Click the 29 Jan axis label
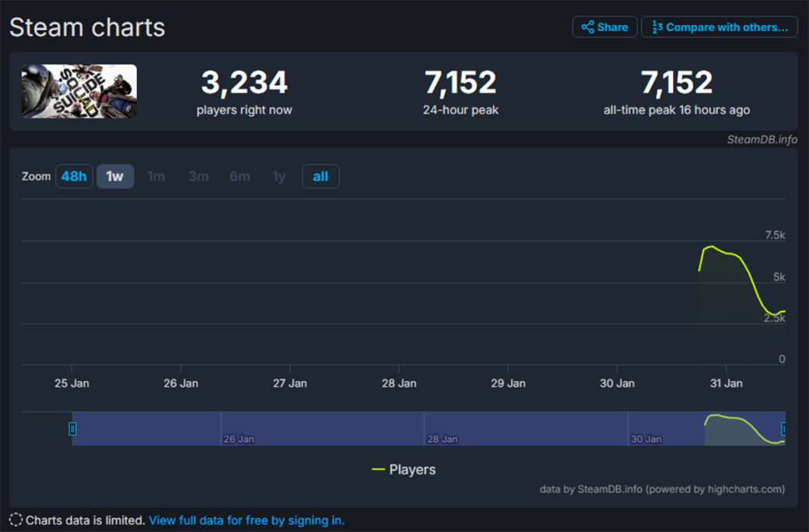 (x=508, y=383)
